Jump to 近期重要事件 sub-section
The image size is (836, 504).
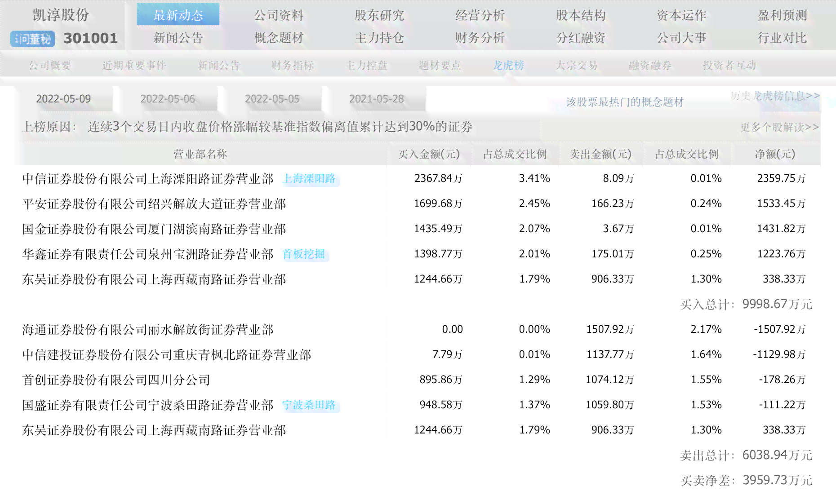134,66
